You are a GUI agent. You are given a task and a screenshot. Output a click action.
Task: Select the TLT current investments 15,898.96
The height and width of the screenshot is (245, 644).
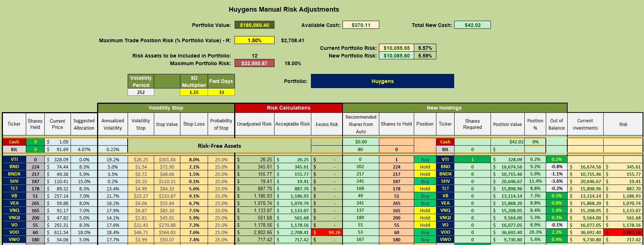tap(585, 189)
